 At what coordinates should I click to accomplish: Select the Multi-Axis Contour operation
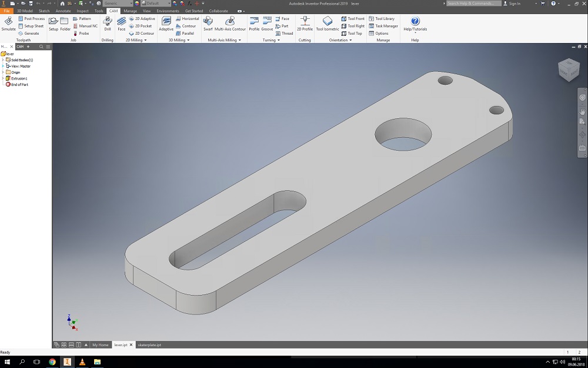pos(230,24)
